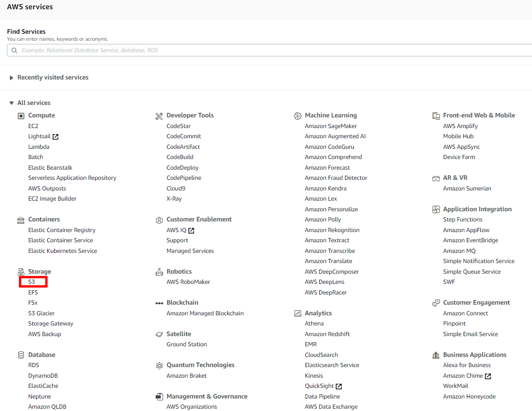The image size is (532, 411).
Task: Open Amazon SageMaker service
Action: point(331,126)
